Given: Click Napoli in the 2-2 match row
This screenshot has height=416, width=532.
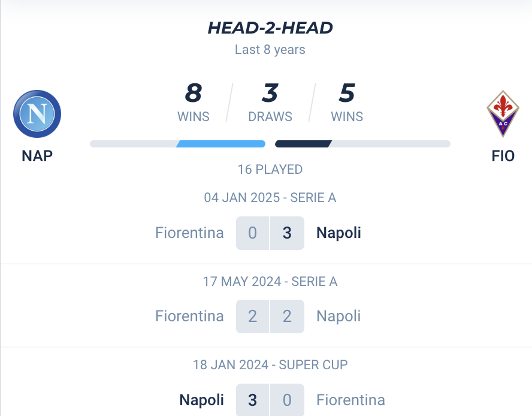Looking at the screenshot, I should (338, 316).
